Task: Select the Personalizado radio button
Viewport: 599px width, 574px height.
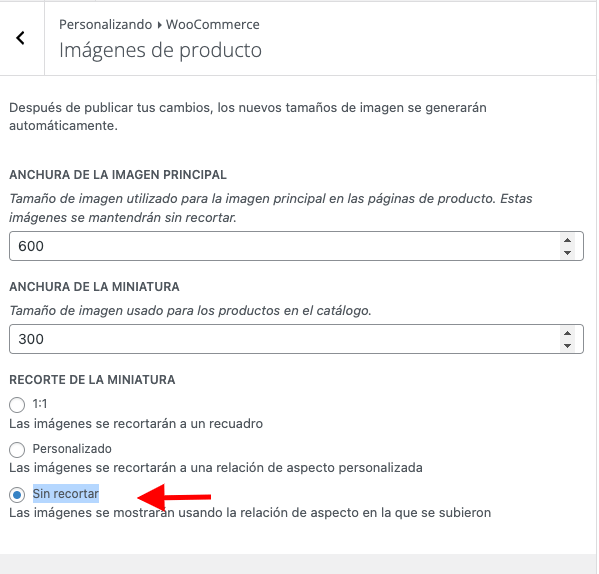Action: point(17,449)
